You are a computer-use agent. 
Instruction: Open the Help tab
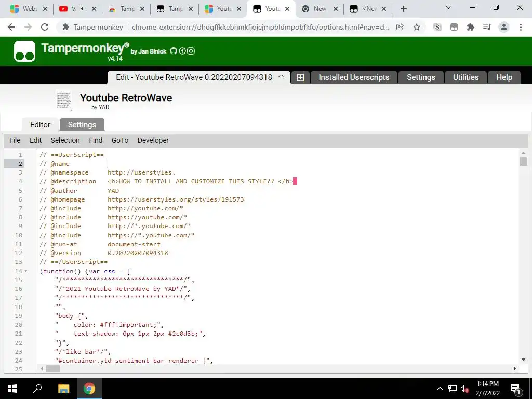[504, 77]
